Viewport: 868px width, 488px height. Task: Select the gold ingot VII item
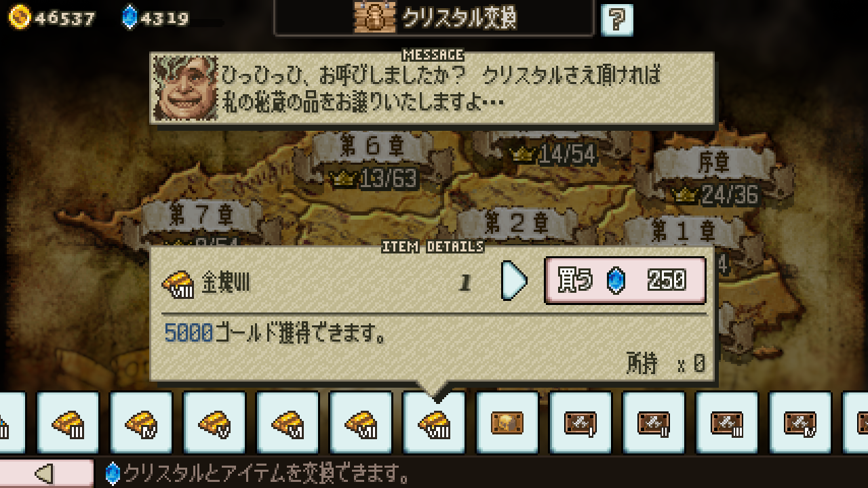[361, 423]
